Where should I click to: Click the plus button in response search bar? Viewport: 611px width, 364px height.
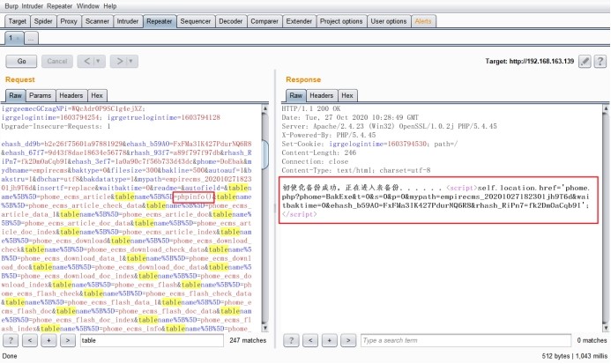click(x=329, y=340)
